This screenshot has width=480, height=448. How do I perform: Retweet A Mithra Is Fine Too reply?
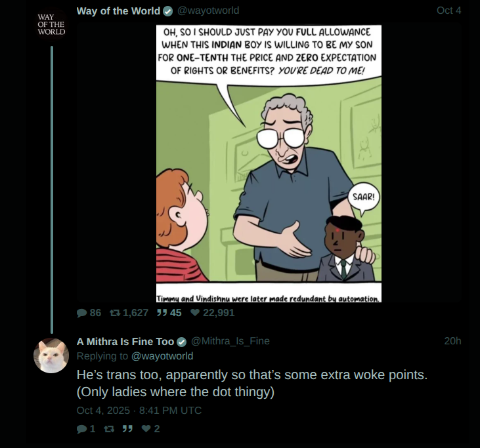point(109,429)
